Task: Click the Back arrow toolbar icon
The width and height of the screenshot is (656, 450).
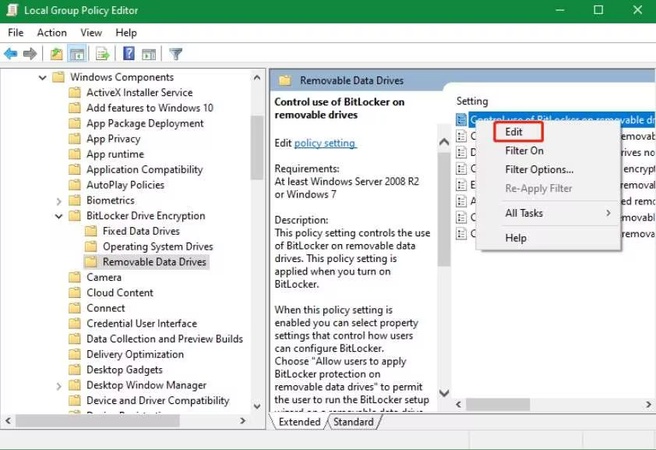Action: tap(10, 54)
